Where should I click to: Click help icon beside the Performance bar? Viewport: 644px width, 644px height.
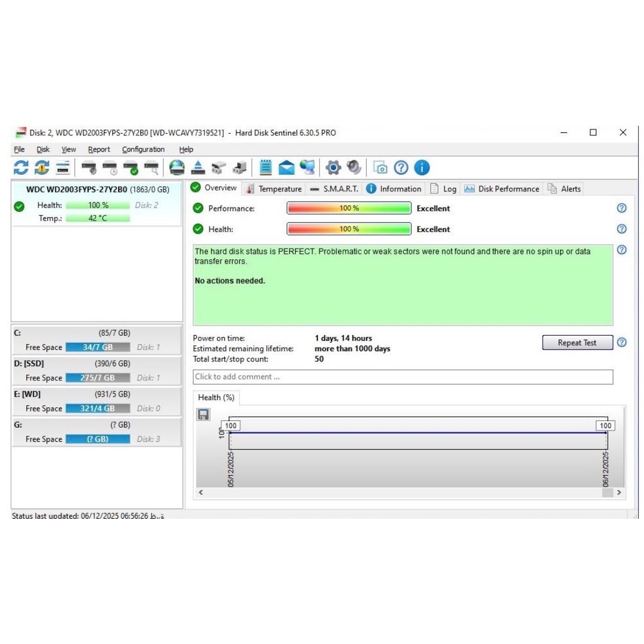point(621,208)
